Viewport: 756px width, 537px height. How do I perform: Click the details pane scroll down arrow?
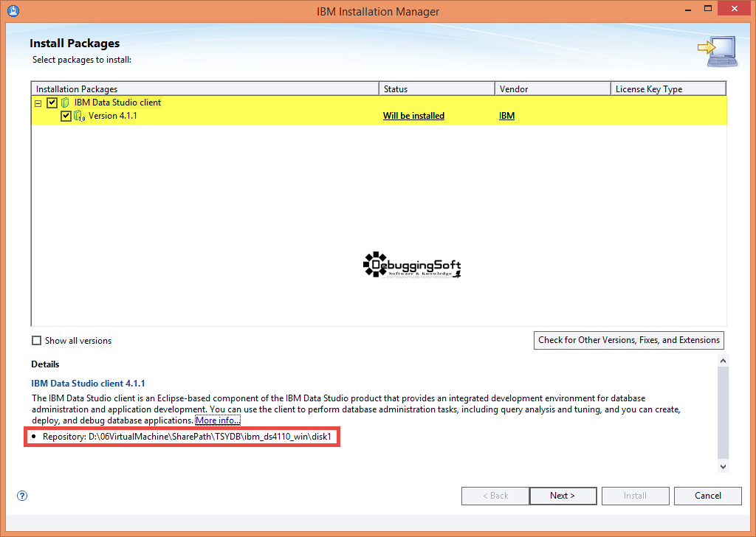pos(723,466)
